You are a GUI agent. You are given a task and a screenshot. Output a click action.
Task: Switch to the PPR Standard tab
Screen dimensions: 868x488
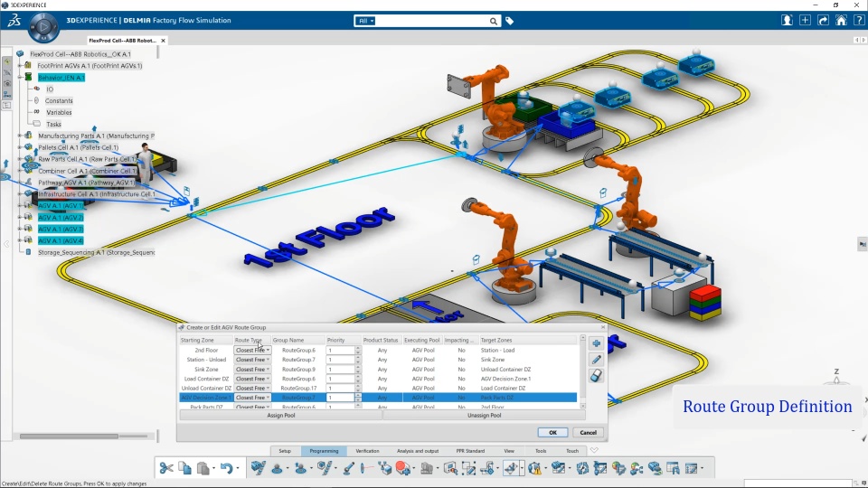coord(470,451)
